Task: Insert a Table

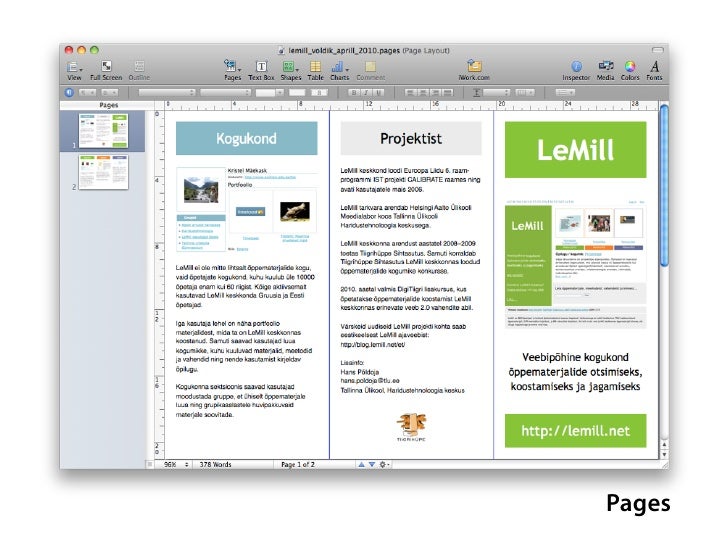Action: tap(315, 71)
